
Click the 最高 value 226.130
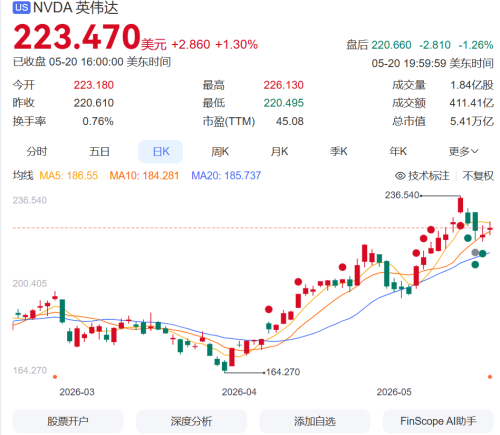pyautogui.click(x=284, y=85)
